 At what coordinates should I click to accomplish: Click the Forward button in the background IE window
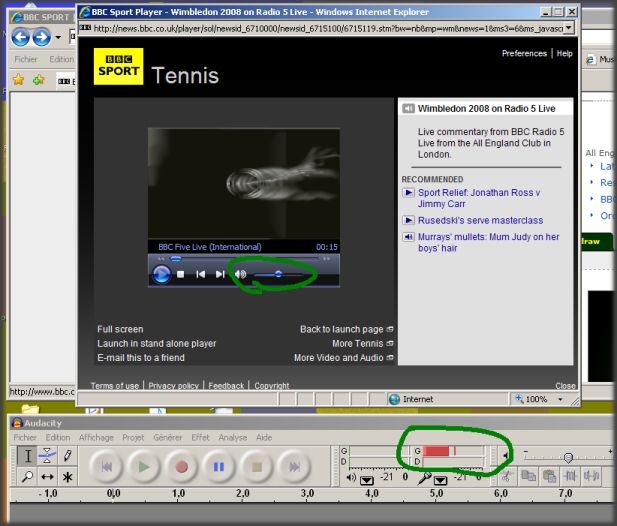click(41, 37)
